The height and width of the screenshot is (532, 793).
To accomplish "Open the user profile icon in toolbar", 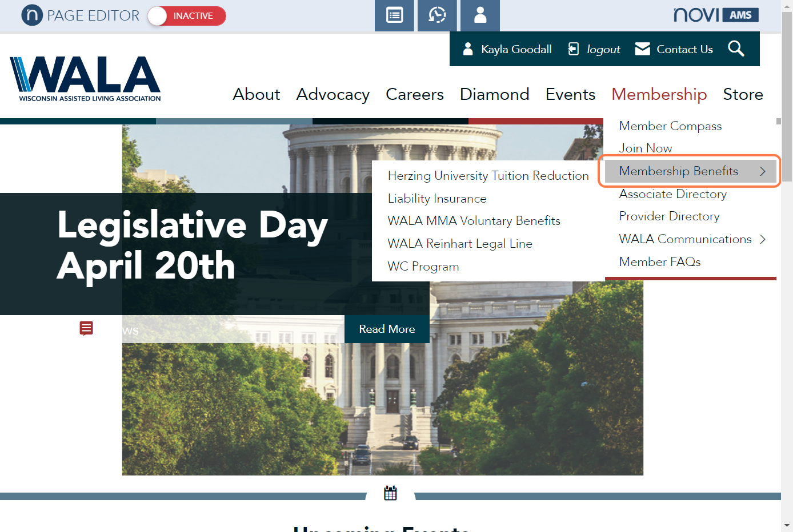I will click(x=480, y=15).
